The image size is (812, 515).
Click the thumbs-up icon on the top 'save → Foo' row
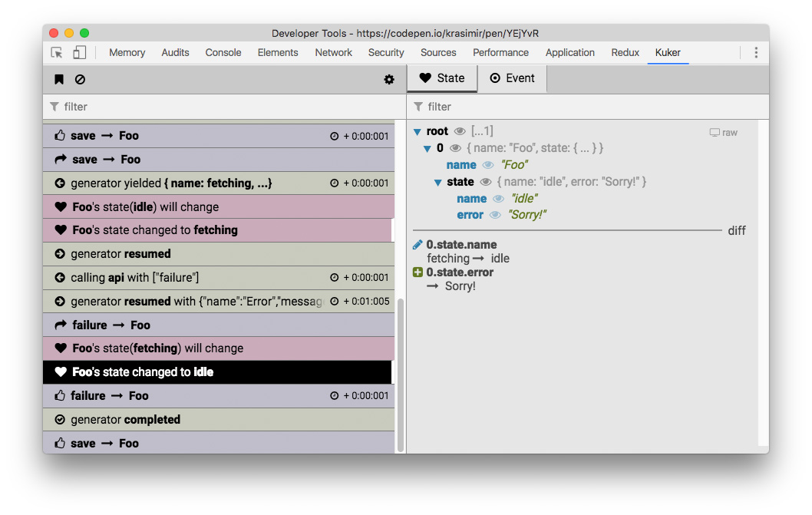[60, 136]
